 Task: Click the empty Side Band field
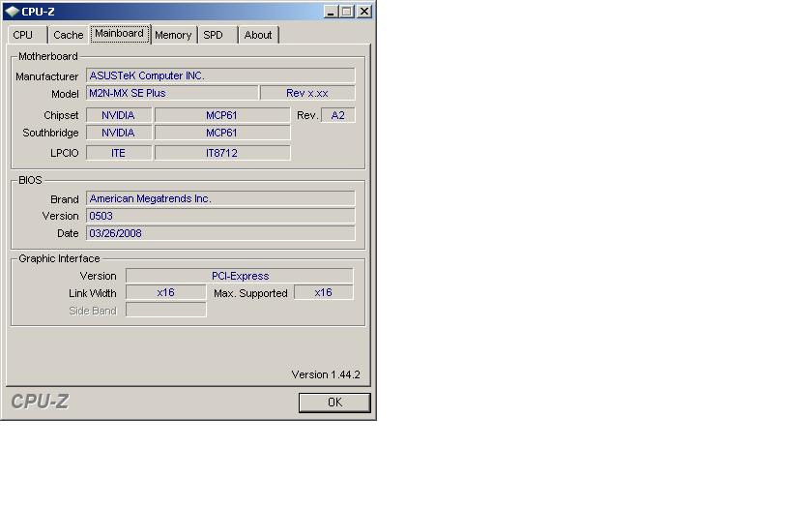[x=165, y=310]
